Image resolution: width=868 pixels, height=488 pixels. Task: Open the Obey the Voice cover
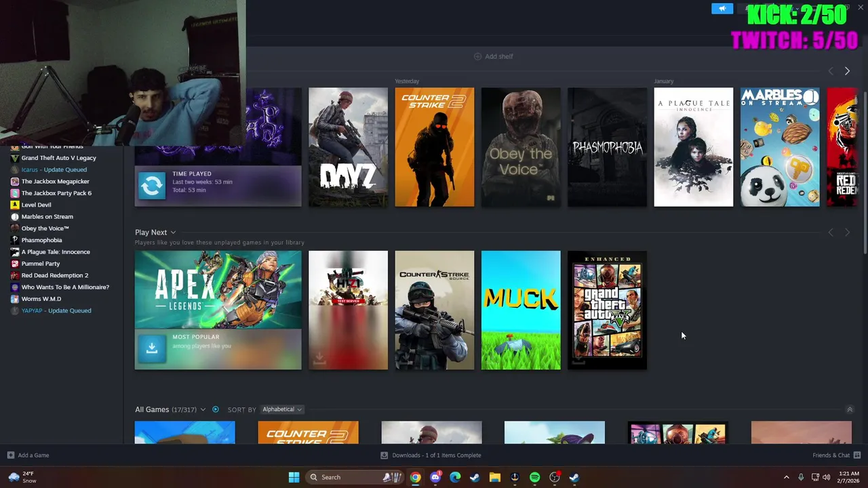521,147
